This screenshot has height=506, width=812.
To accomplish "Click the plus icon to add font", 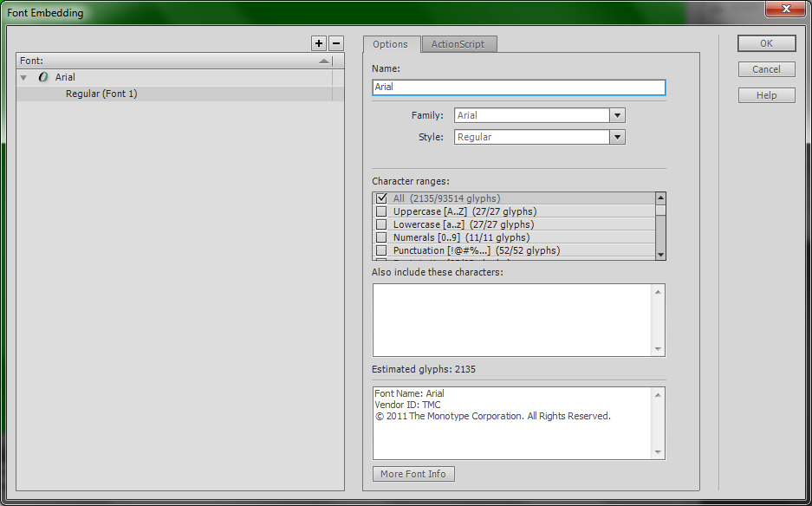I will (x=319, y=43).
